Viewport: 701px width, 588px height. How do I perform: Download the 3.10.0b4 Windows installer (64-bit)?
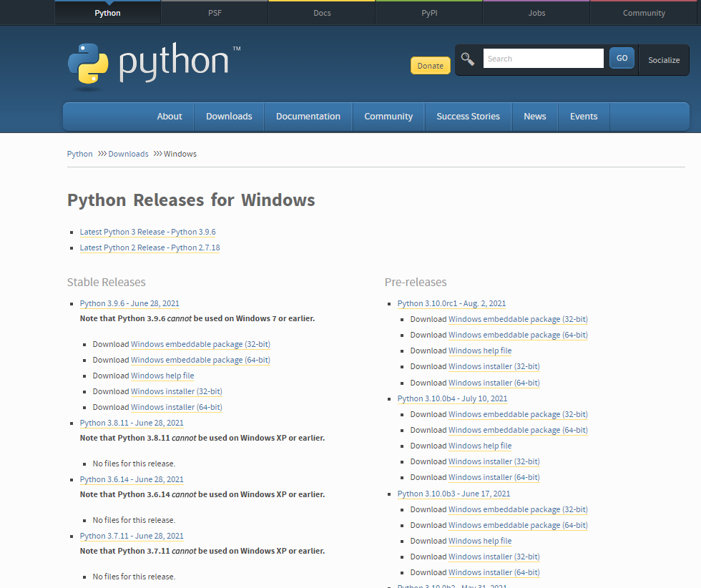tap(494, 477)
